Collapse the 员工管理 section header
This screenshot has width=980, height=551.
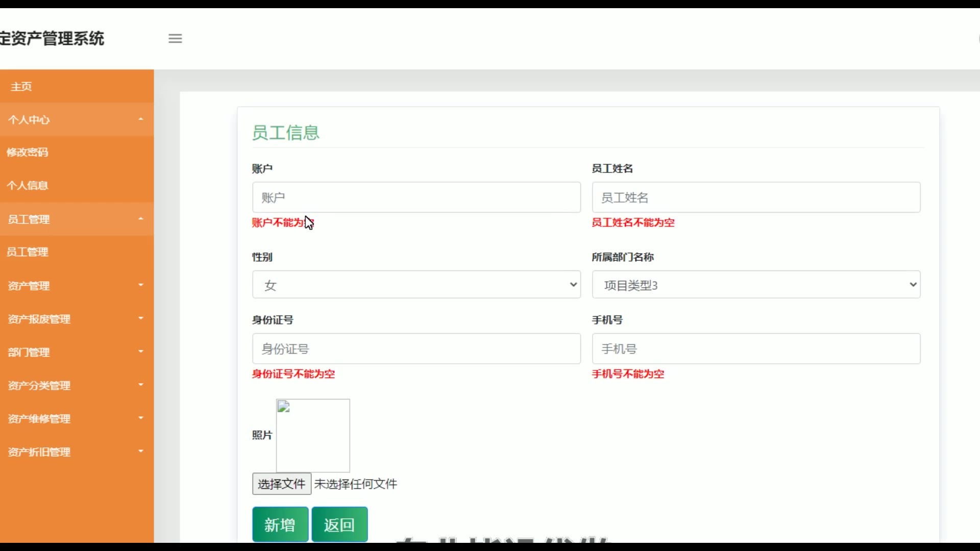click(x=77, y=219)
